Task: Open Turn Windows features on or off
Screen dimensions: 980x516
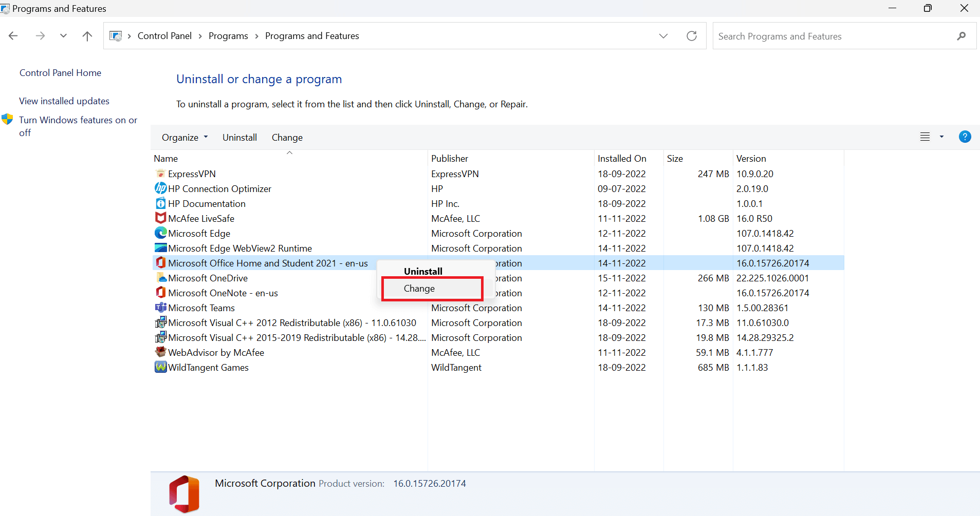Action: point(78,126)
